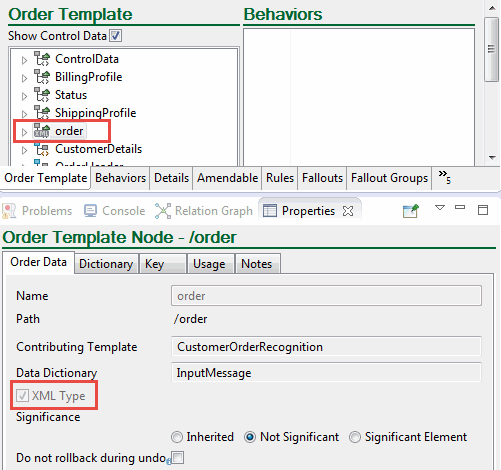Close the Properties view tab

coord(348,211)
